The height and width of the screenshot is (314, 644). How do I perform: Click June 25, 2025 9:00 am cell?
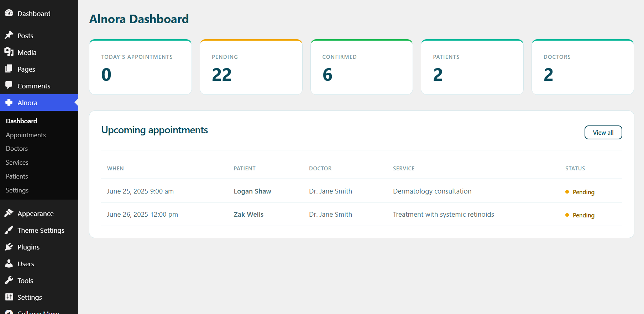click(x=140, y=191)
